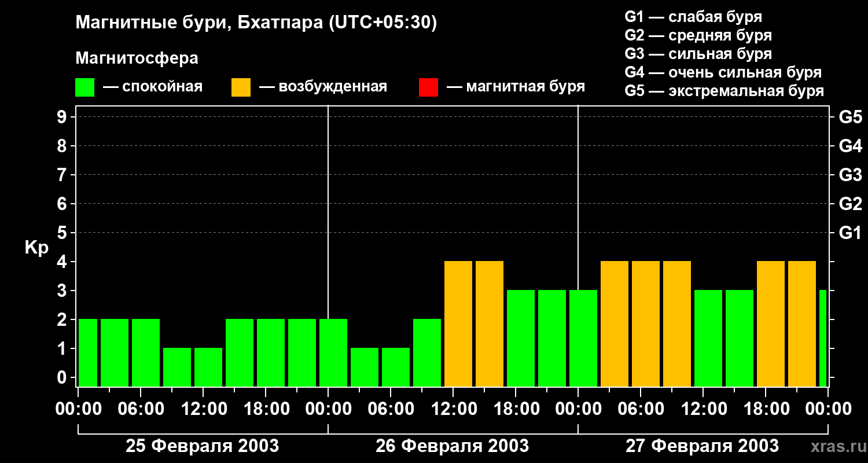868x463 pixels.
Task: Click the first orange bar on 26 February
Action: pos(458,324)
